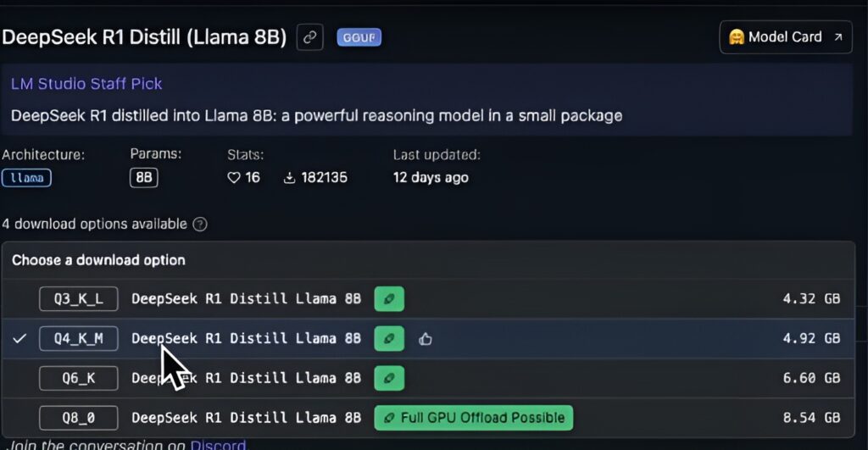The height and width of the screenshot is (450, 868).
Task: Open the Discord link
Action: coord(218,445)
